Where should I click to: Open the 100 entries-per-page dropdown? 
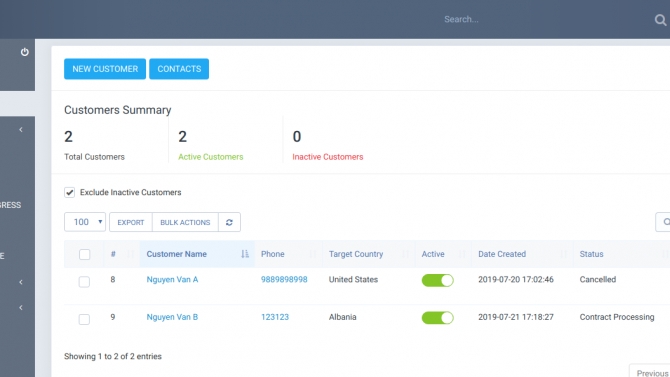85,222
